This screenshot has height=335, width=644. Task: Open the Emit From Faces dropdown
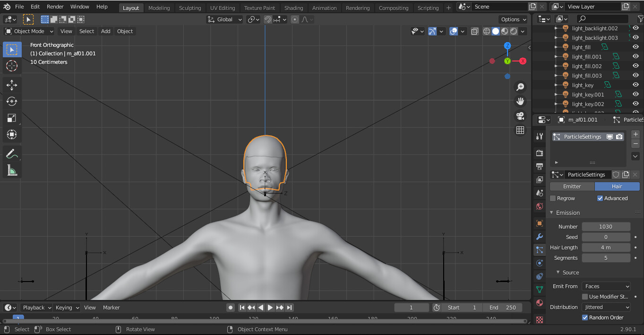[606, 286]
